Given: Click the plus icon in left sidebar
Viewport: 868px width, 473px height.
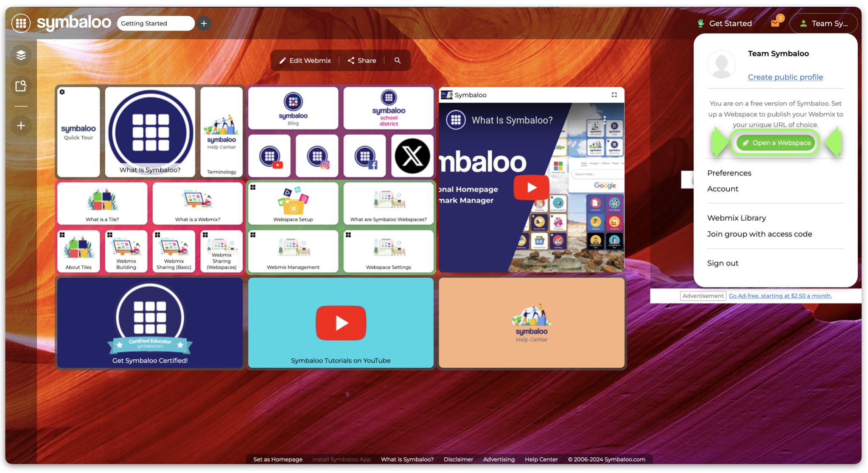Looking at the screenshot, I should (x=21, y=126).
